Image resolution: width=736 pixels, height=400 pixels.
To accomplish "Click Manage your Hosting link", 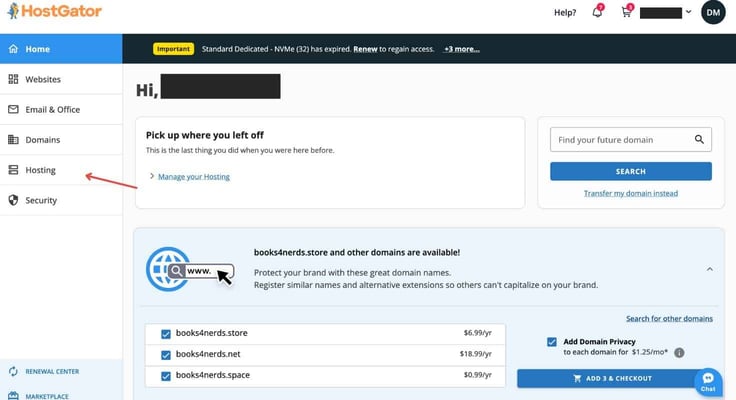I will coord(194,177).
